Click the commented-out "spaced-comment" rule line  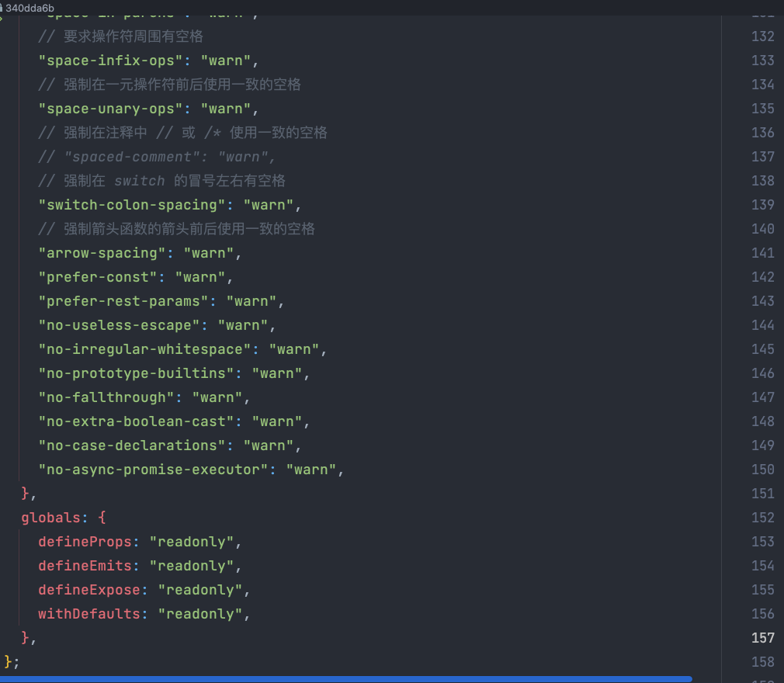tap(155, 156)
